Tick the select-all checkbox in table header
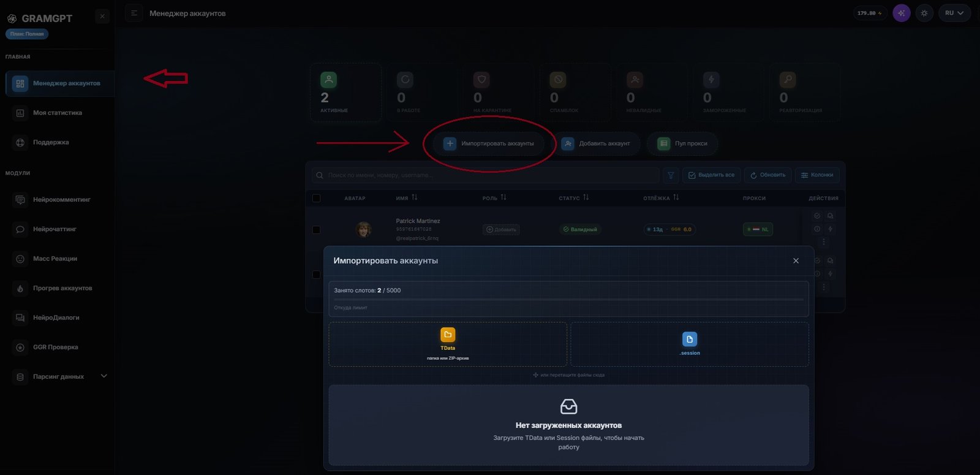Screen dimensions: 980x475 [x=316, y=198]
